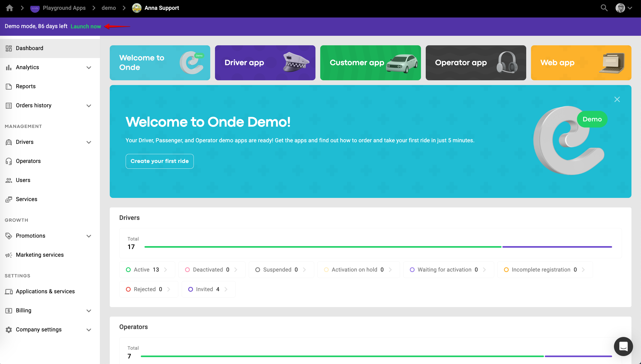Open the Users menu item
Viewport: 641px width, 364px height.
(23, 180)
